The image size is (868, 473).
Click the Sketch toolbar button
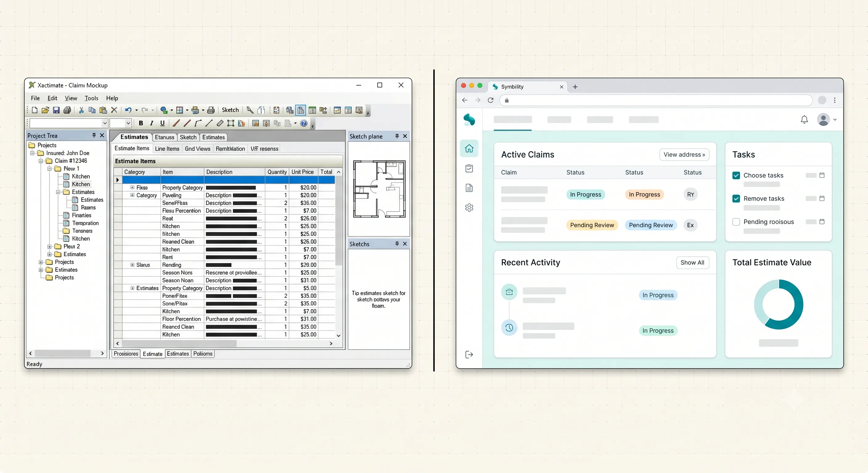click(230, 110)
